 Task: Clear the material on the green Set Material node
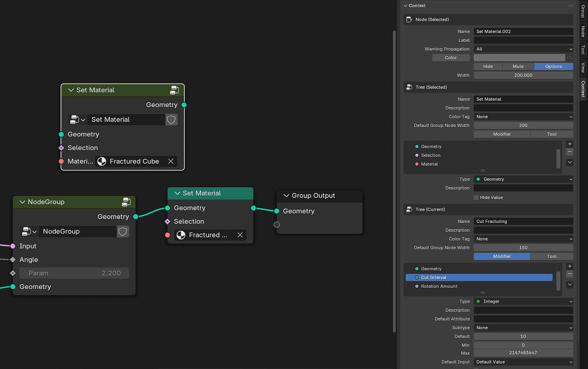click(240, 235)
